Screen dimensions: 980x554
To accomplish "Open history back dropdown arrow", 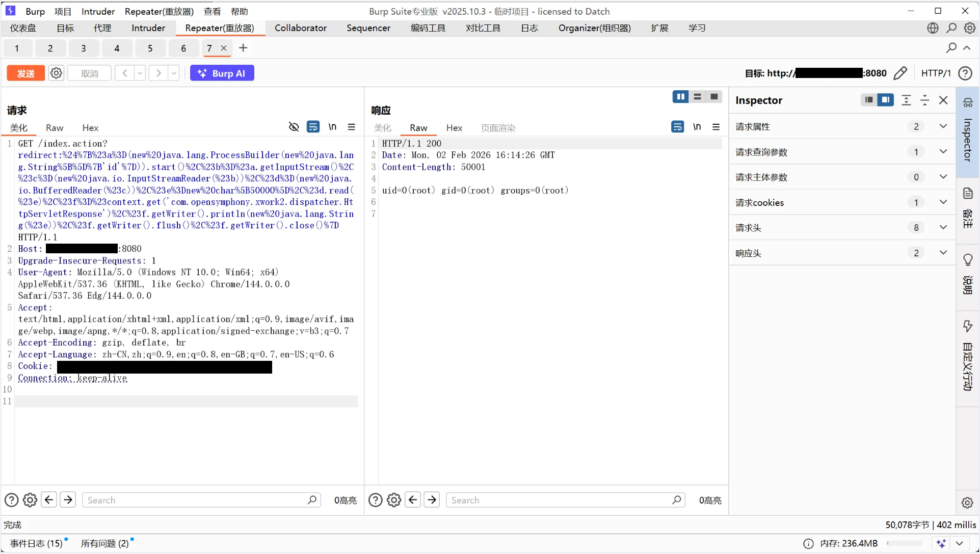I will (x=140, y=73).
